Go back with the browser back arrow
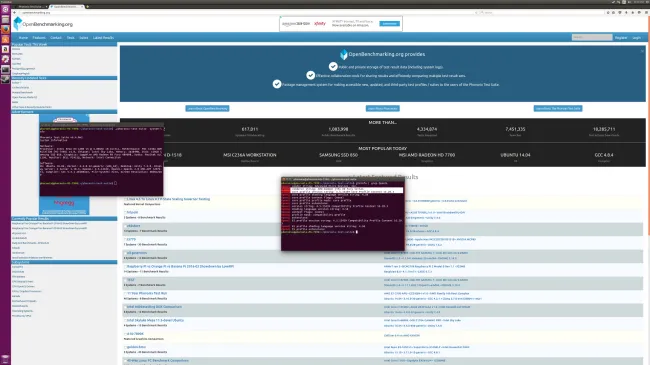 pos(15,12)
